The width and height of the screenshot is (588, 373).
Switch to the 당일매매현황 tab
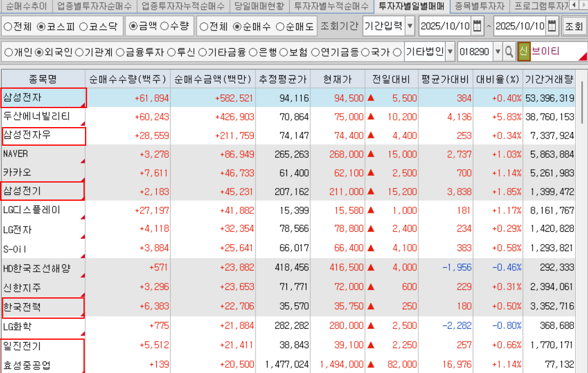point(259,6)
